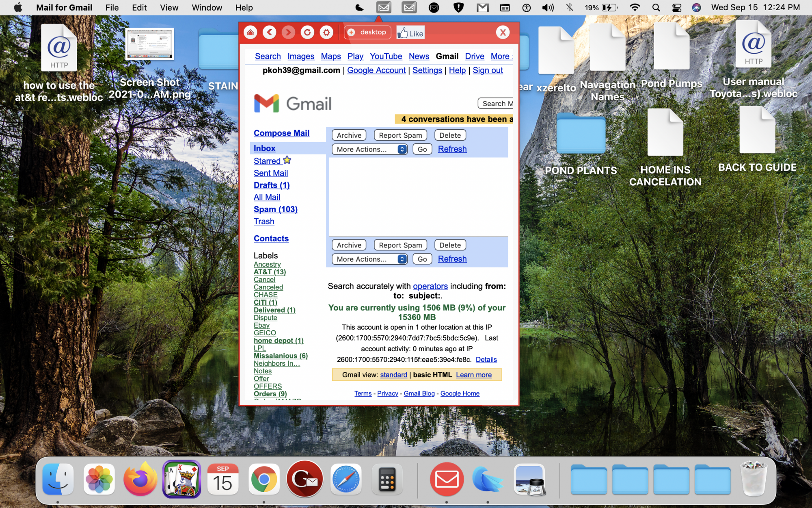Open Calendar from the Dock
Screen dimensions: 812x508
pyautogui.click(x=222, y=480)
